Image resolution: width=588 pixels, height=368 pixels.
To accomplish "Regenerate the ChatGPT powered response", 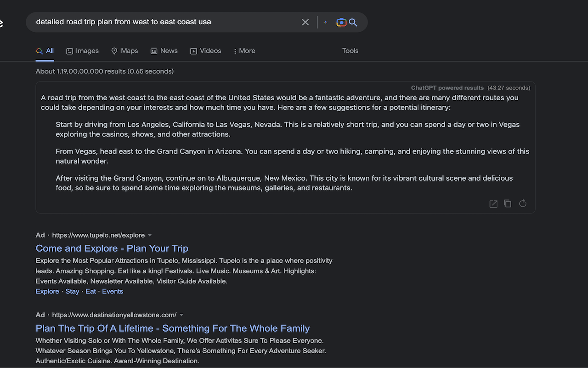I will [x=523, y=203].
